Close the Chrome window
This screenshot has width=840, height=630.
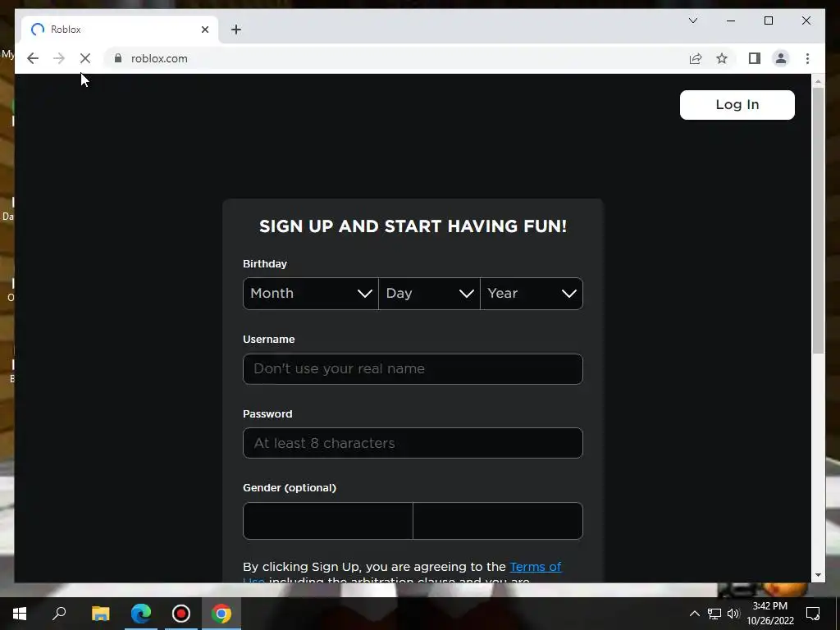806,21
